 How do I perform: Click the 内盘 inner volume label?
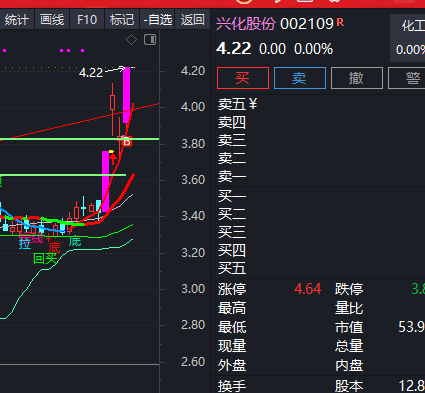[x=349, y=365]
